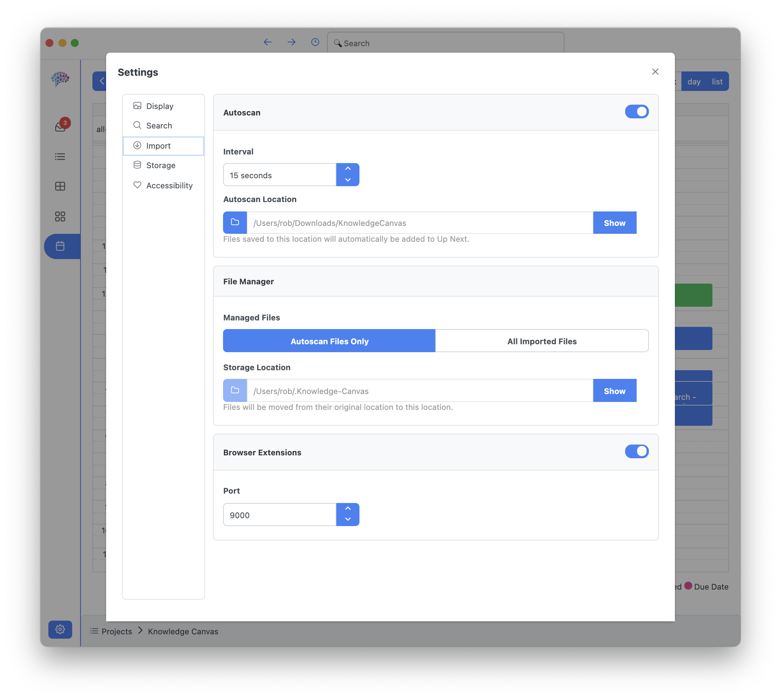Switch to Accessibility settings tab
Screen dimensions: 781x700
coord(169,185)
